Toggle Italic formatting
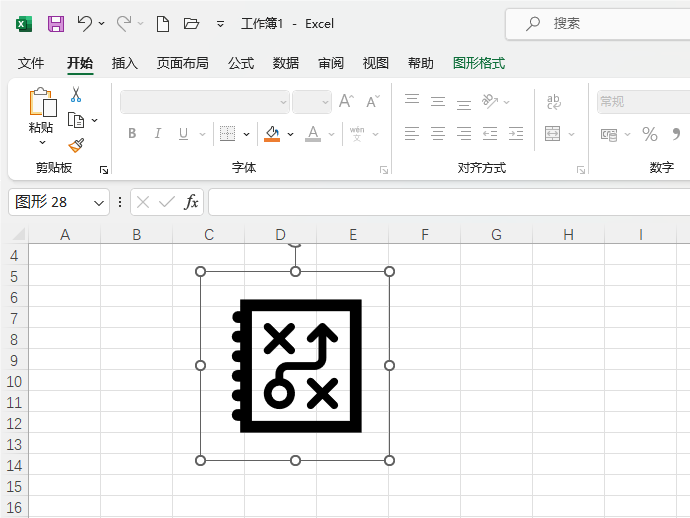Viewport: 690px width, 518px height. point(158,133)
